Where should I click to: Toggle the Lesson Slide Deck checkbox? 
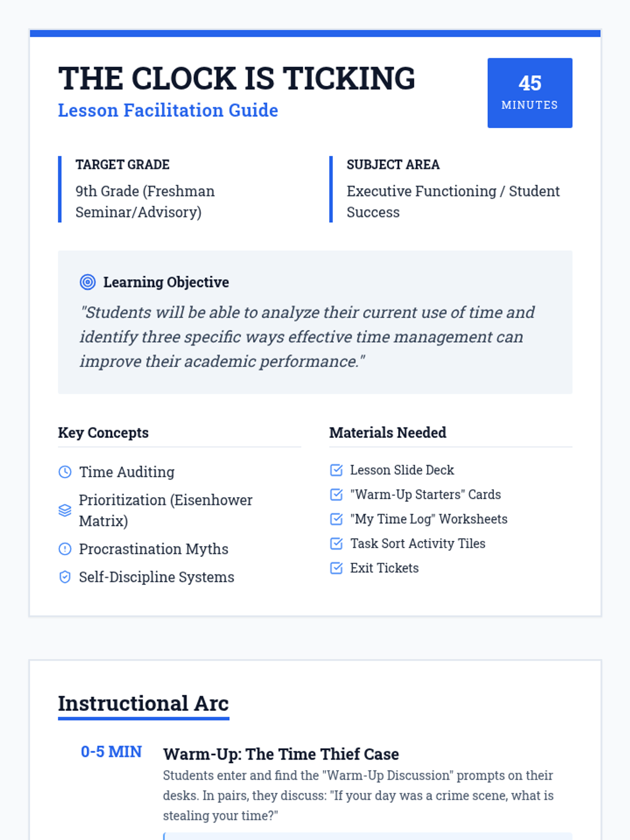[x=336, y=470]
